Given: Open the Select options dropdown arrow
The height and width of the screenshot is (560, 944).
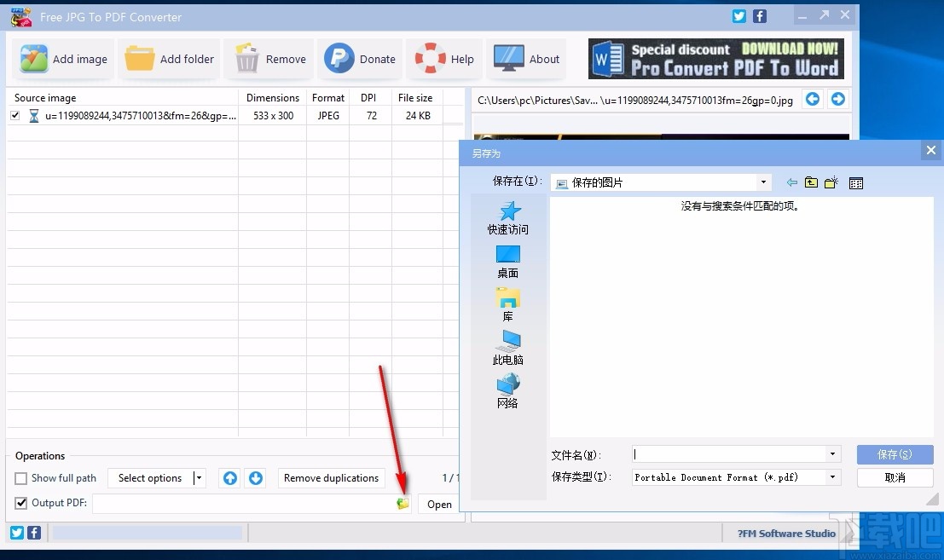Looking at the screenshot, I should pos(198,478).
